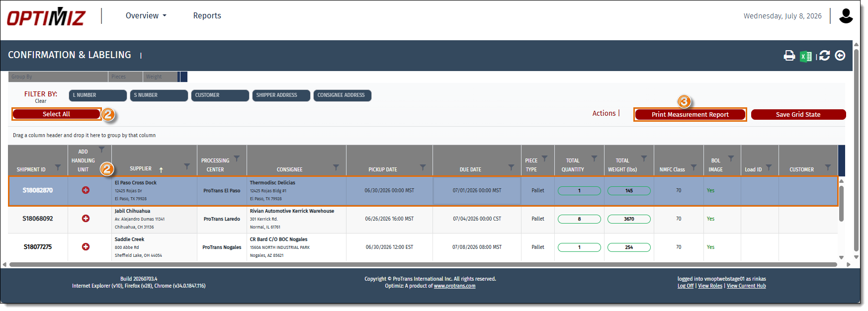Add handling unit for shipment S18082870

coord(86,190)
